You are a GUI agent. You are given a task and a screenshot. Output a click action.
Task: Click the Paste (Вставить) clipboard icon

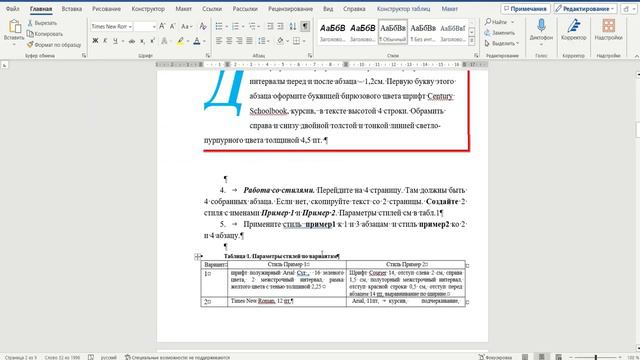pos(14,27)
